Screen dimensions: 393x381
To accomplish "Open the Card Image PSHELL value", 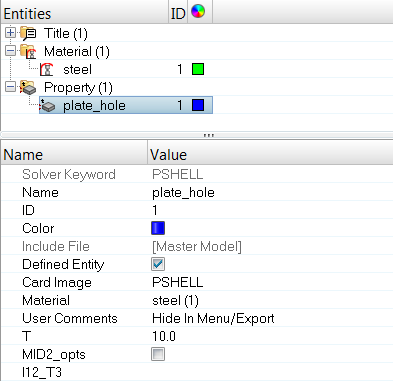I will pyautogui.click(x=178, y=282).
